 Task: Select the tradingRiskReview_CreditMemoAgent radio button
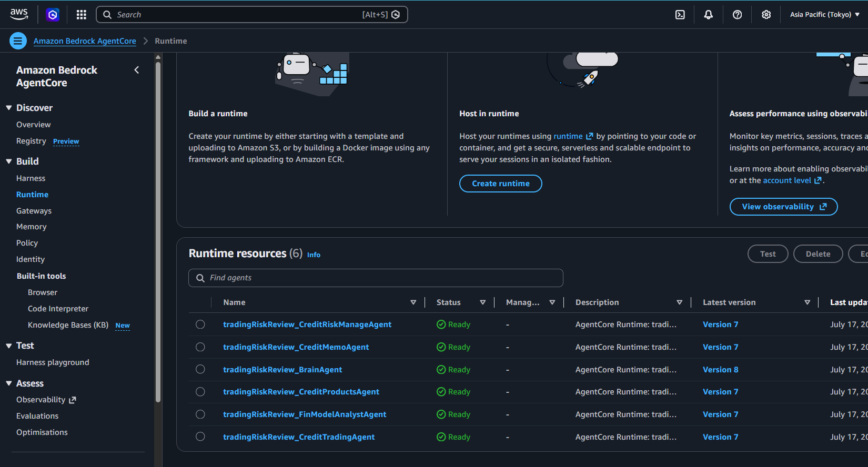click(x=200, y=347)
